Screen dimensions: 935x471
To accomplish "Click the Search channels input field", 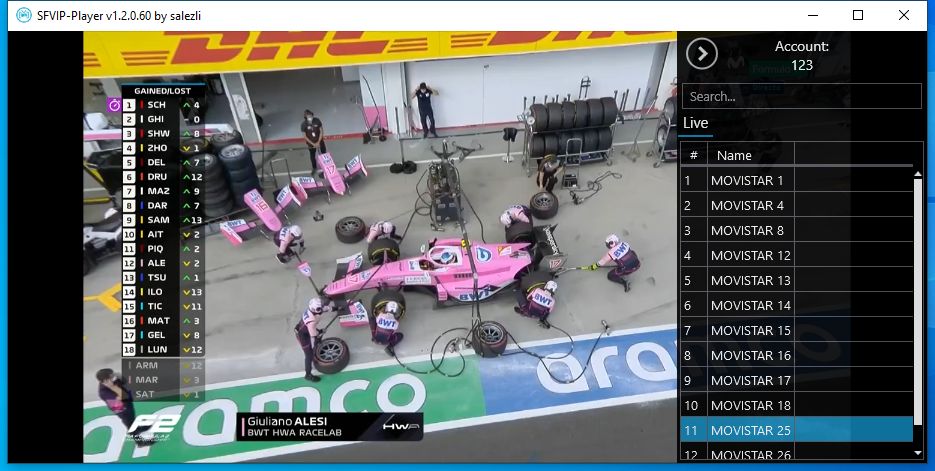I will [802, 96].
